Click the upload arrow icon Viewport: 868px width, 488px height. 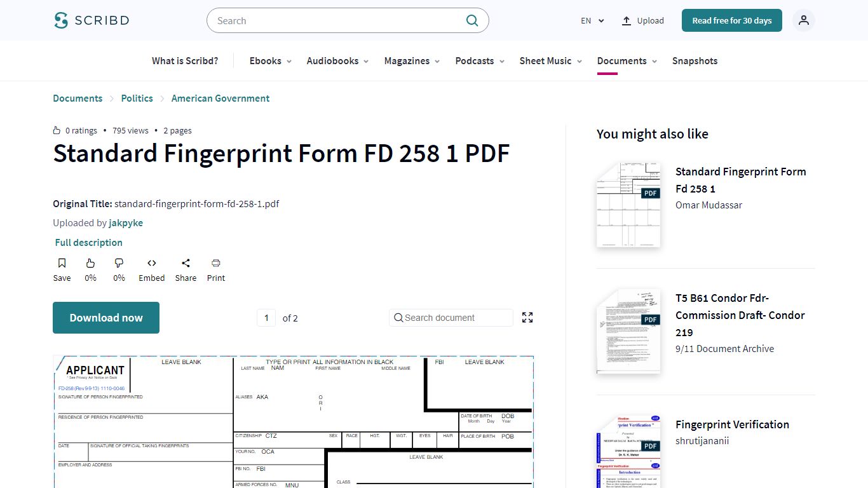pyautogui.click(x=627, y=20)
